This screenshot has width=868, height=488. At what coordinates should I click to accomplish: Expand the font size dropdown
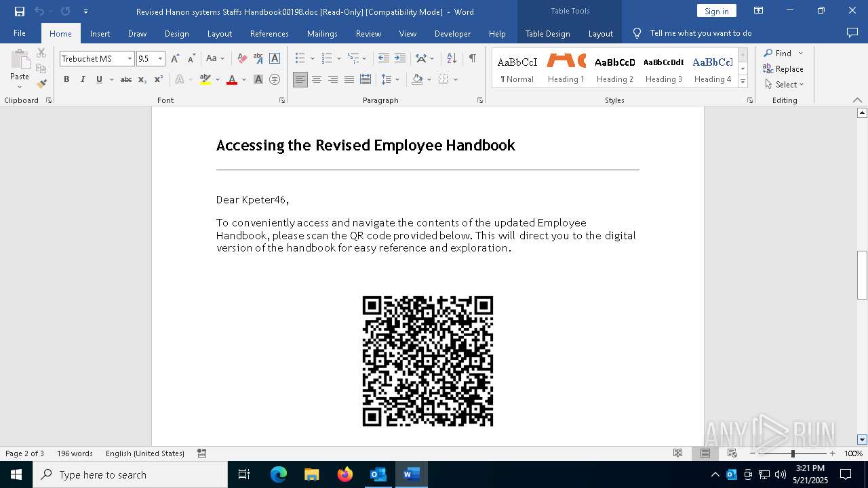click(161, 59)
